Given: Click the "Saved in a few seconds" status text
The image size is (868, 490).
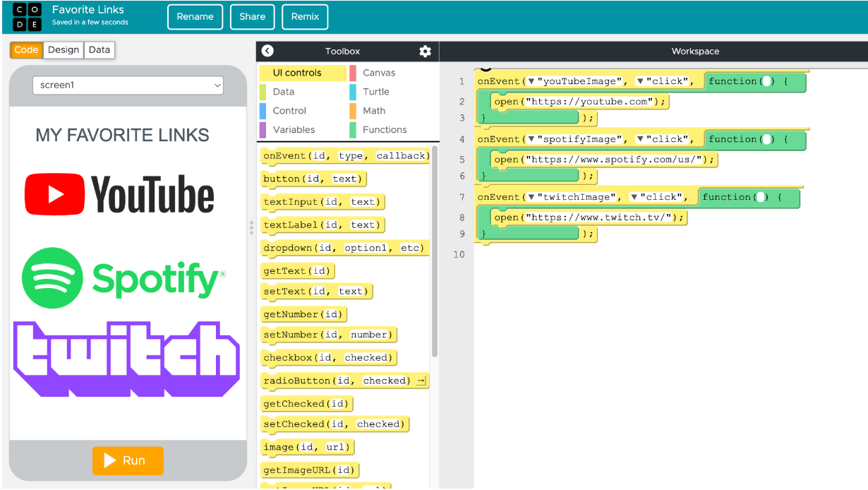Looking at the screenshot, I should click(x=90, y=23).
